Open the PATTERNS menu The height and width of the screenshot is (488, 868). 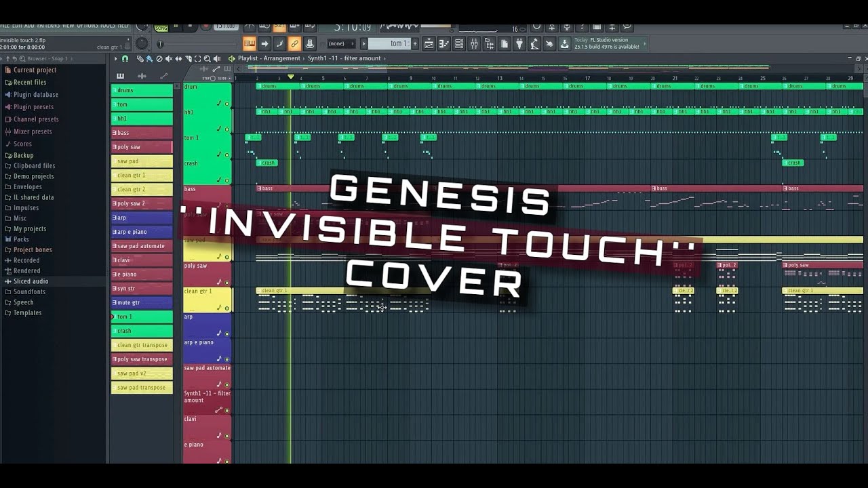47,26
